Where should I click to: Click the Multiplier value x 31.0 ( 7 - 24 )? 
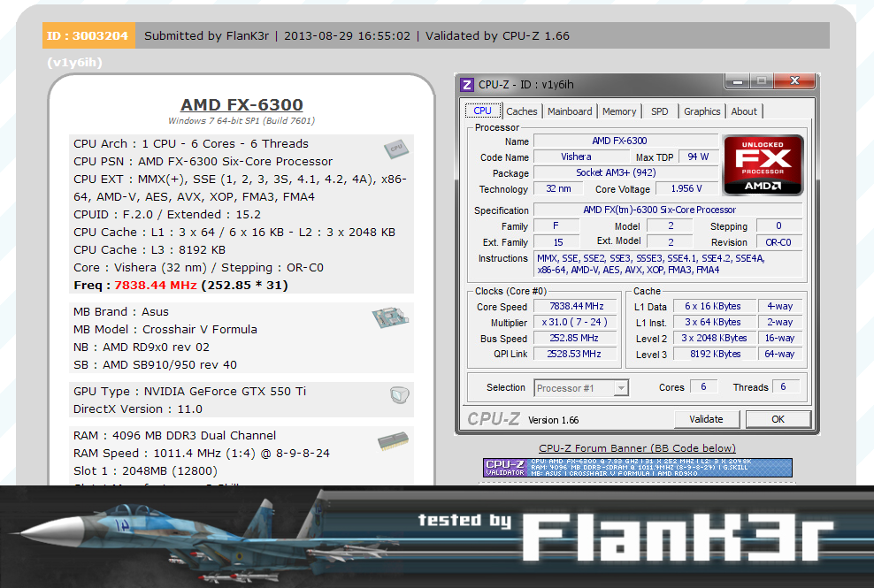point(577,322)
